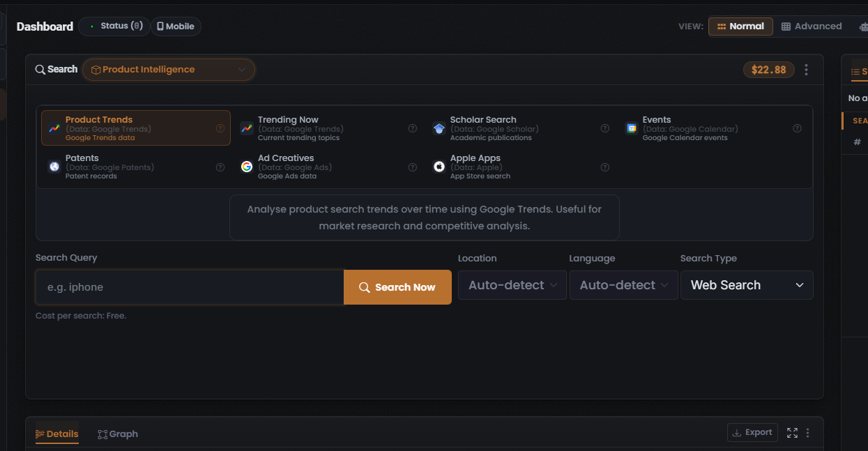Click the magnifier icon beside Search title
The image size is (868, 451).
click(x=40, y=70)
